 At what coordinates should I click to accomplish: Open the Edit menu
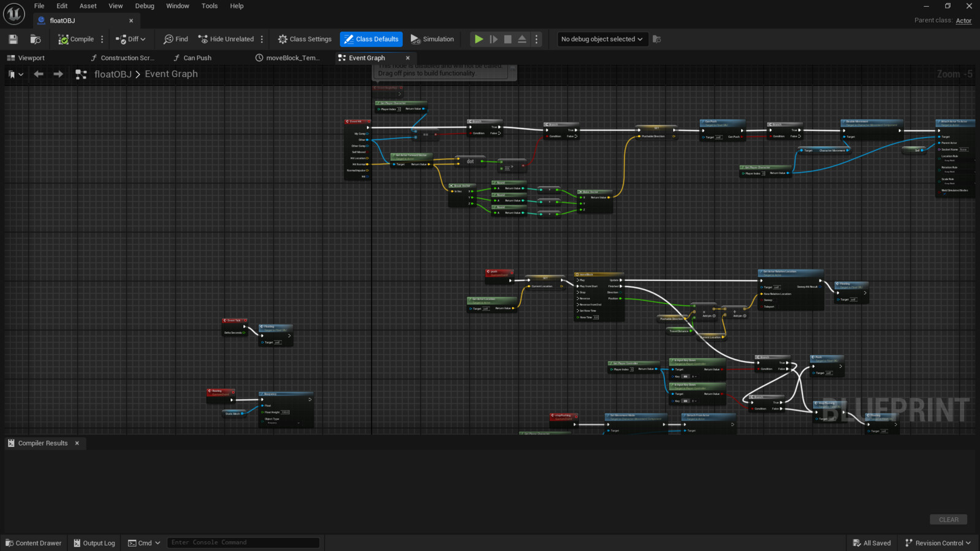pyautogui.click(x=62, y=6)
